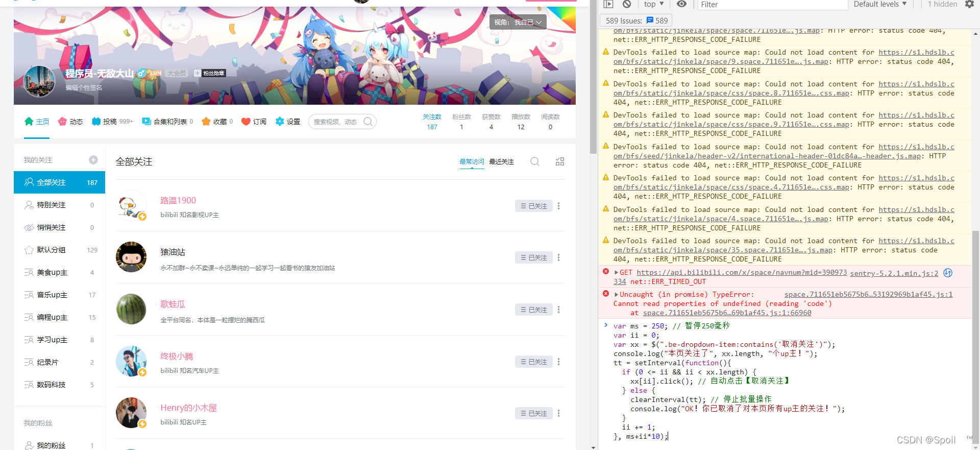Select 学习up主 group

click(x=59, y=340)
